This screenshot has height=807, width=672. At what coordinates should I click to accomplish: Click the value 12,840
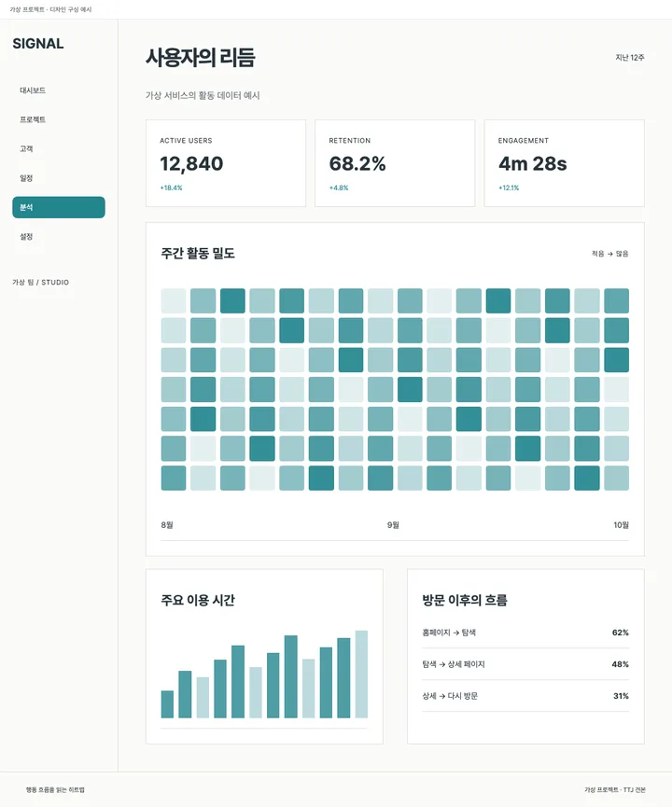[191, 164]
